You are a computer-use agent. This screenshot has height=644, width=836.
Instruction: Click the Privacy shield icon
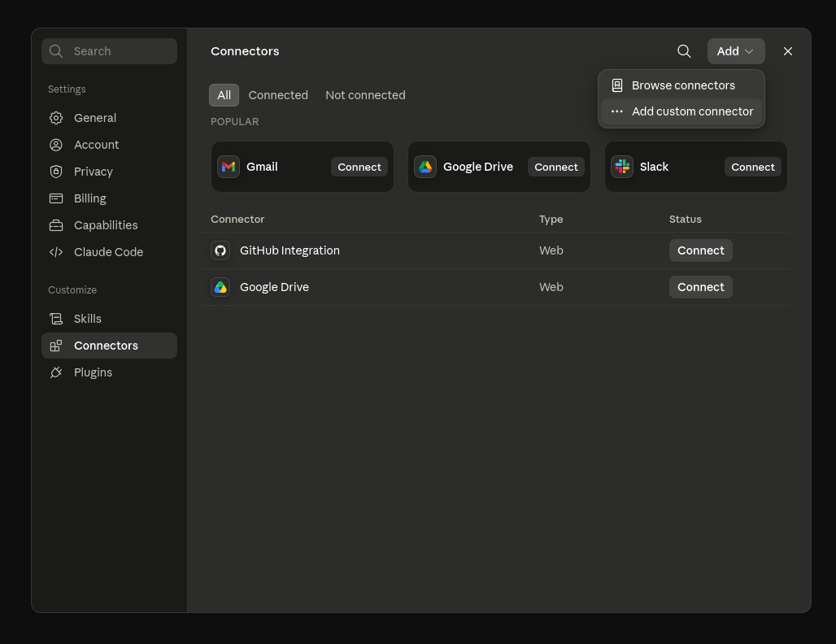pos(56,172)
